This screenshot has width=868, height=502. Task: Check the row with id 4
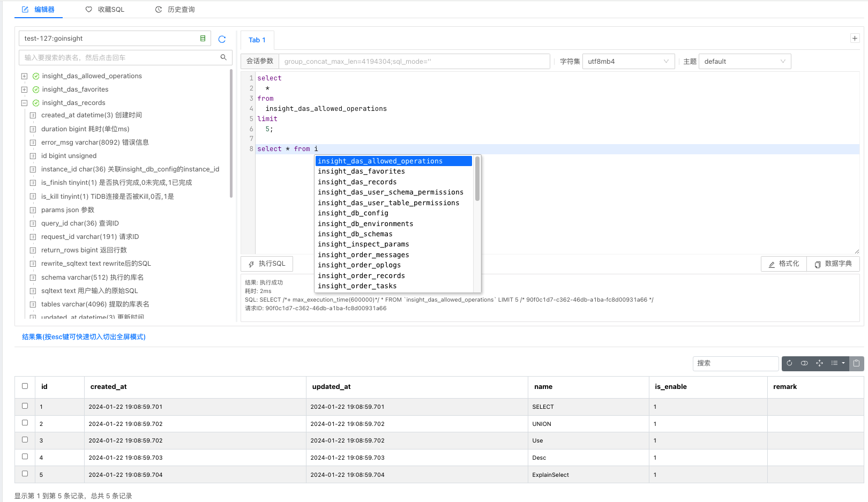click(25, 456)
